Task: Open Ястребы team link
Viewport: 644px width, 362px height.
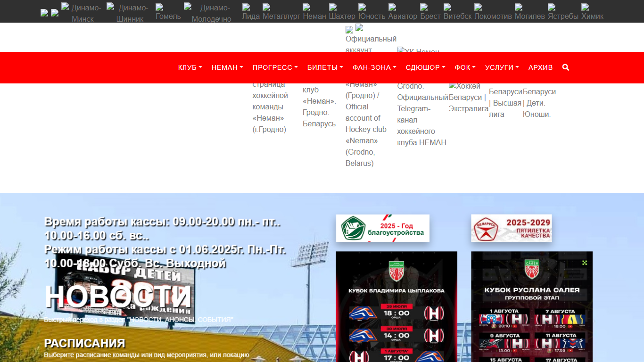Action: pyautogui.click(x=563, y=13)
